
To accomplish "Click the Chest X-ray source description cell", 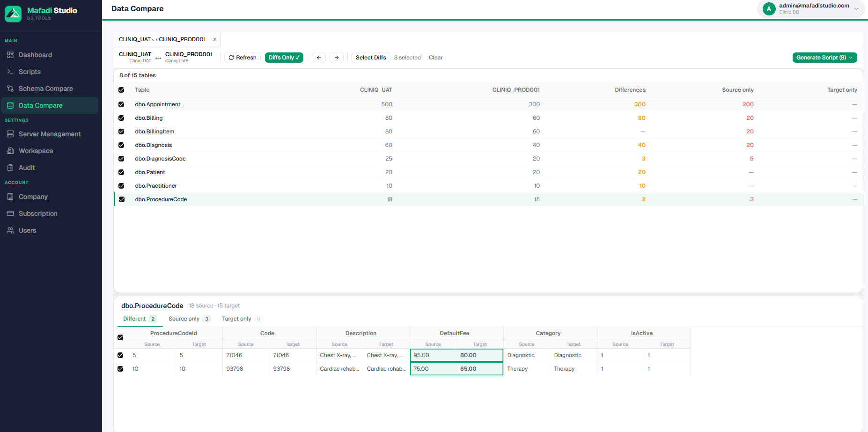I will click(x=339, y=355).
